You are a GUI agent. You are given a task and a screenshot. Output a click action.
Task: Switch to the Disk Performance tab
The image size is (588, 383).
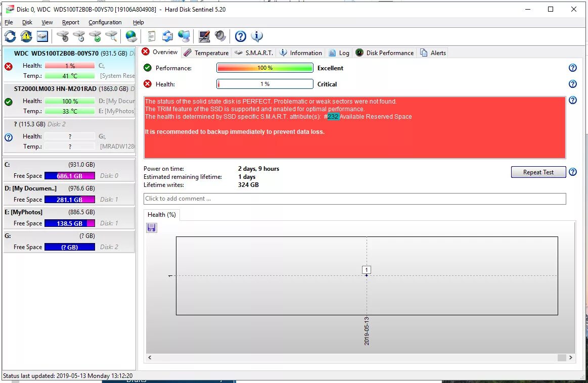[385, 53]
